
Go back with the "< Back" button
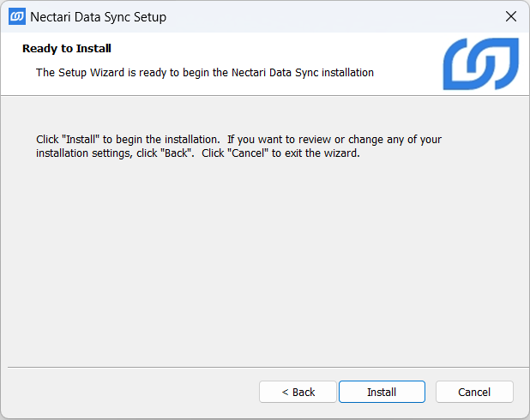298,392
